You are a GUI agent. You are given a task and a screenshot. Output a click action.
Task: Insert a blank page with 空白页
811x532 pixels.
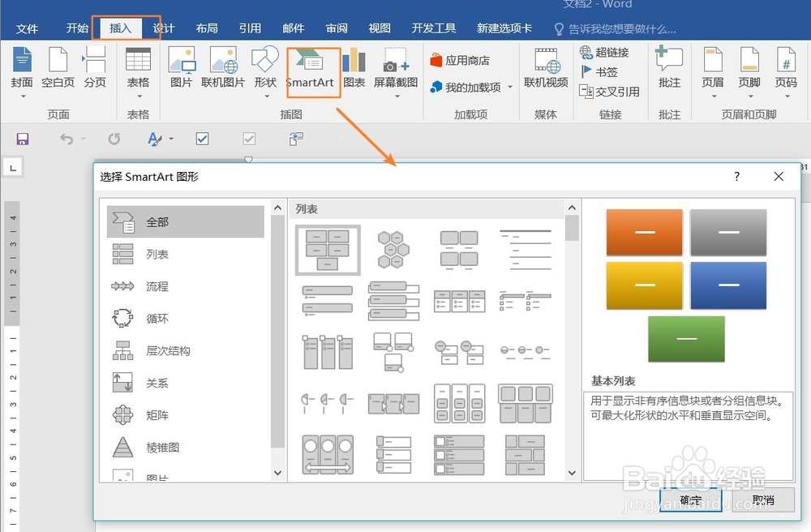point(58,68)
